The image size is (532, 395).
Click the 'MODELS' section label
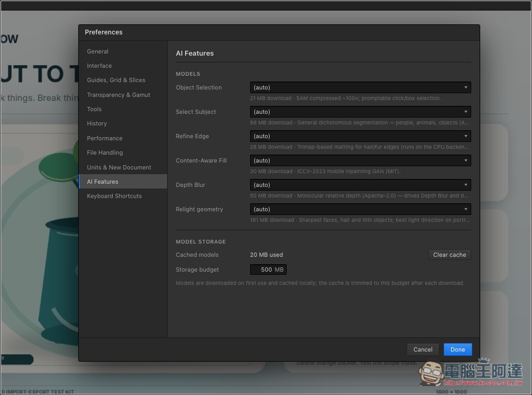[x=188, y=74]
